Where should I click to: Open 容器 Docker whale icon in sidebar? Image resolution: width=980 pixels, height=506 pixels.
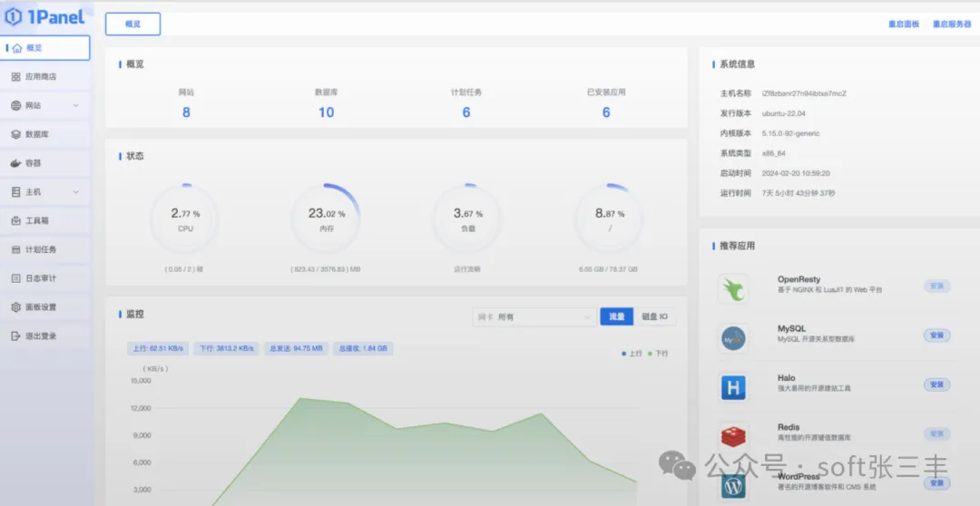coord(16,163)
